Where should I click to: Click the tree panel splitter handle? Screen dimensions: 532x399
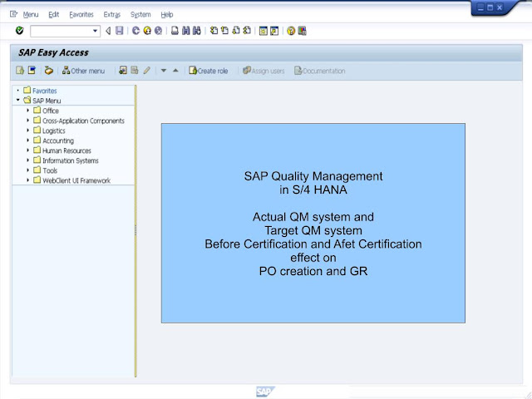tap(135, 230)
